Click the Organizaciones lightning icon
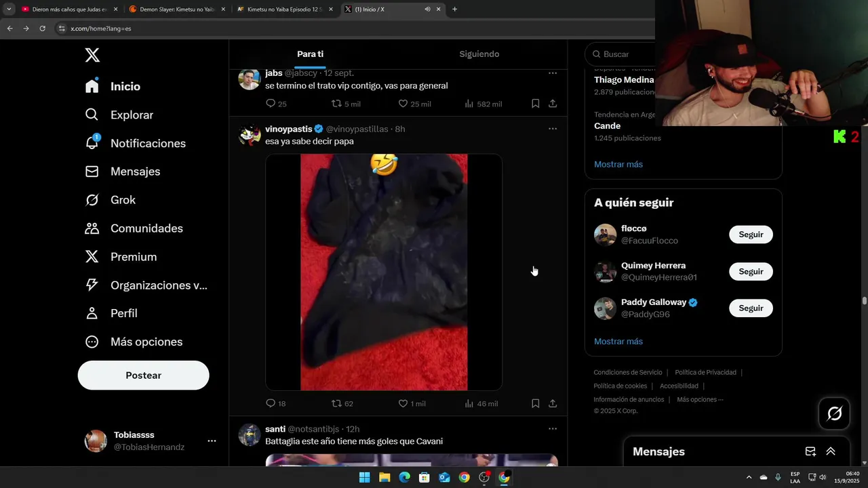The width and height of the screenshot is (868, 488). (x=92, y=285)
